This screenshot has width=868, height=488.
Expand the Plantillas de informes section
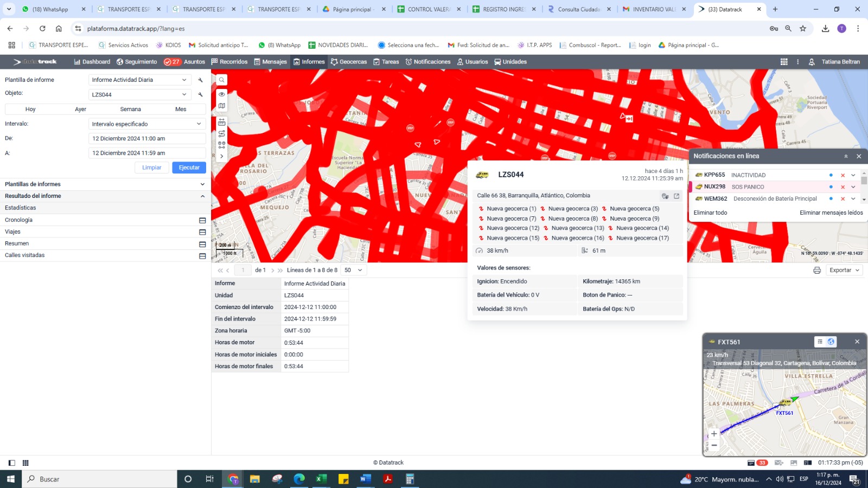[202, 184]
